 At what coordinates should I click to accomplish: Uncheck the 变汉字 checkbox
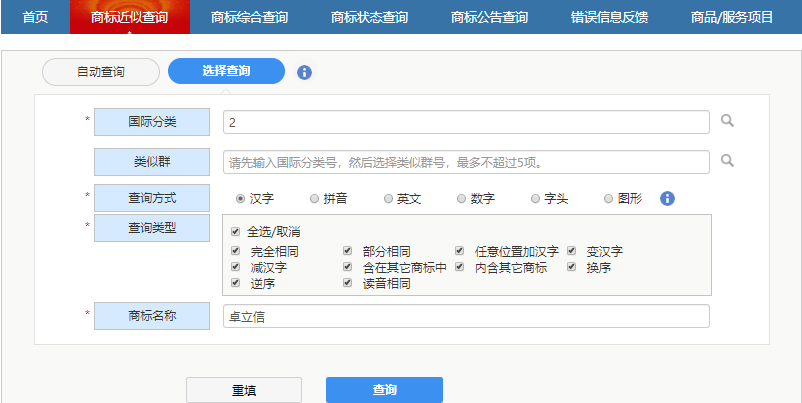(x=572, y=251)
